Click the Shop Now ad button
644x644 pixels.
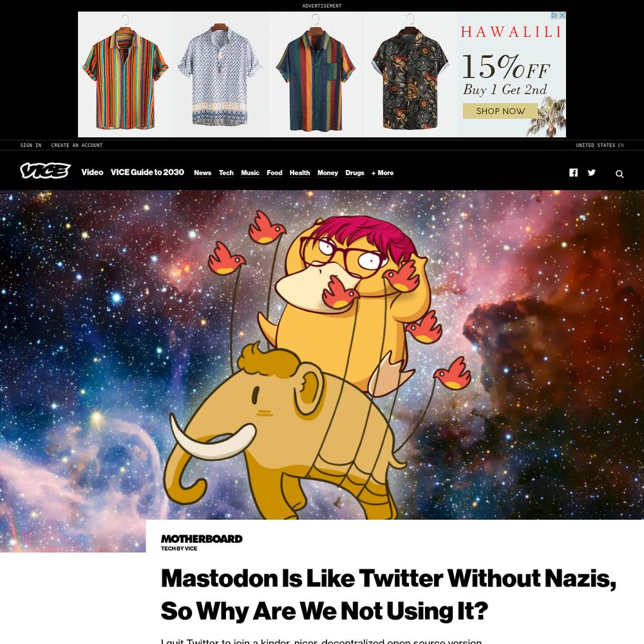[x=500, y=111]
